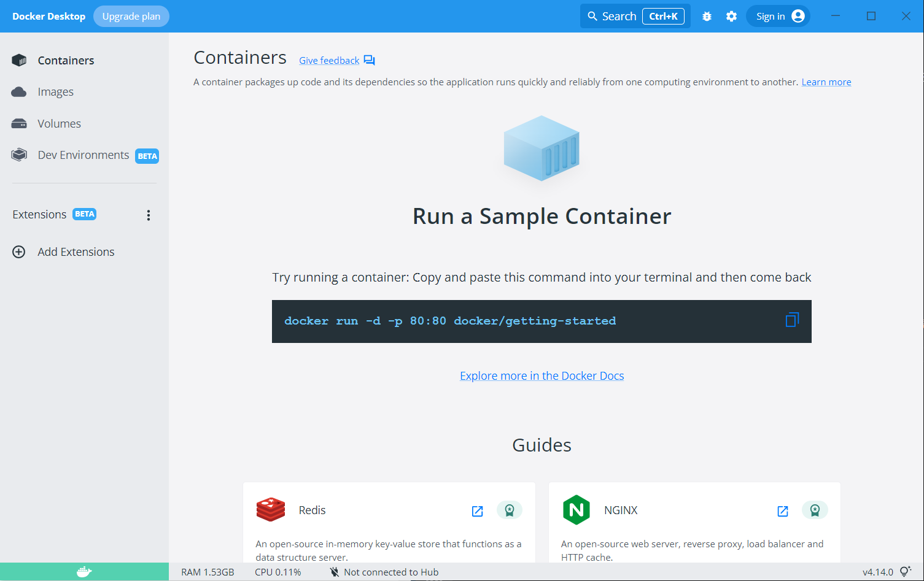Image resolution: width=924 pixels, height=581 pixels.
Task: Click the Sign in button
Action: coord(778,16)
